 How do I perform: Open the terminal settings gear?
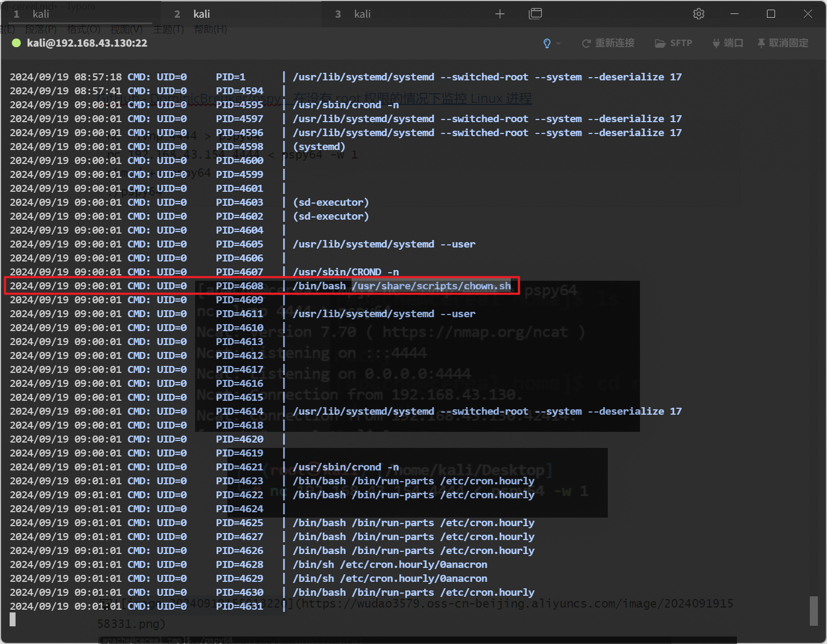pos(699,14)
